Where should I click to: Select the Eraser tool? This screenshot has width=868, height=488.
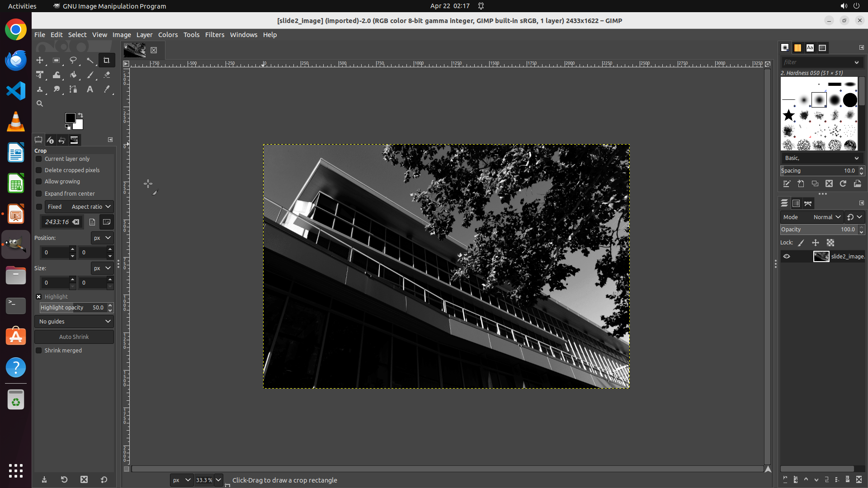pos(107,75)
